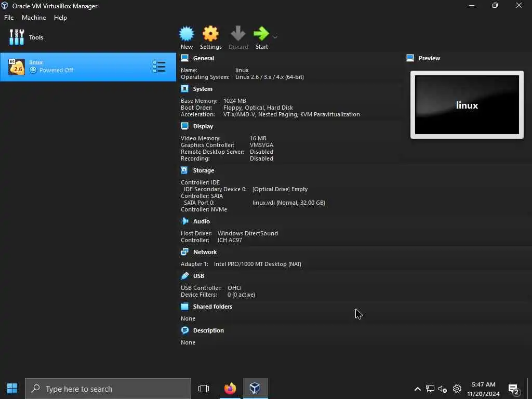Open the Display settings heading link
This screenshot has height=399, width=532.
(x=203, y=126)
